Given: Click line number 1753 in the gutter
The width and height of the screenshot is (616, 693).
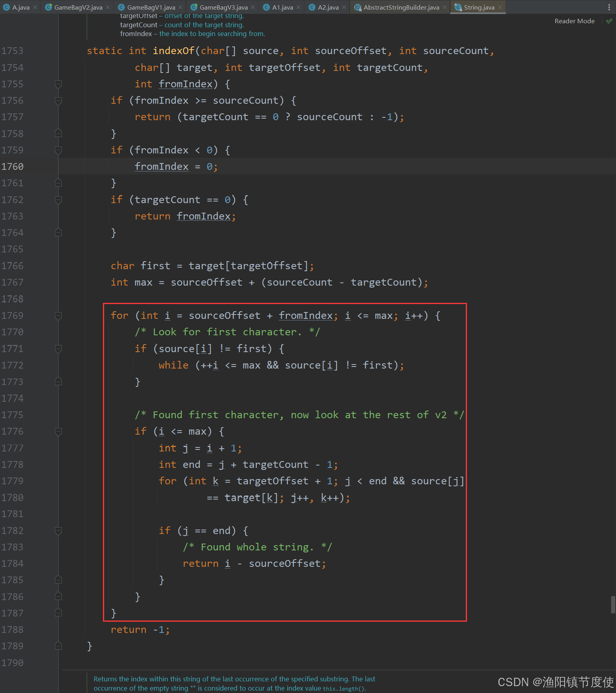Looking at the screenshot, I should [x=12, y=51].
